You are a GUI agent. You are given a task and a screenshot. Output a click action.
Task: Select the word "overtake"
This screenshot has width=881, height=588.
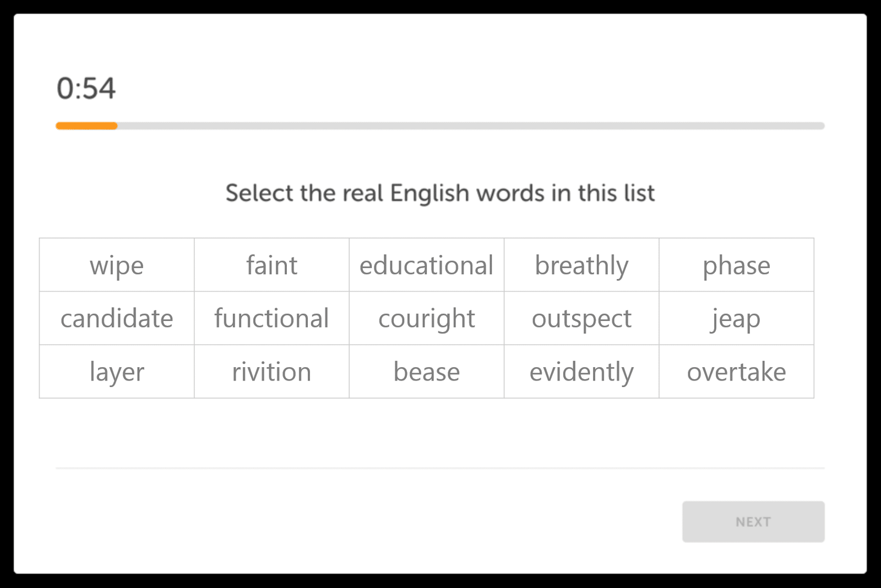737,372
